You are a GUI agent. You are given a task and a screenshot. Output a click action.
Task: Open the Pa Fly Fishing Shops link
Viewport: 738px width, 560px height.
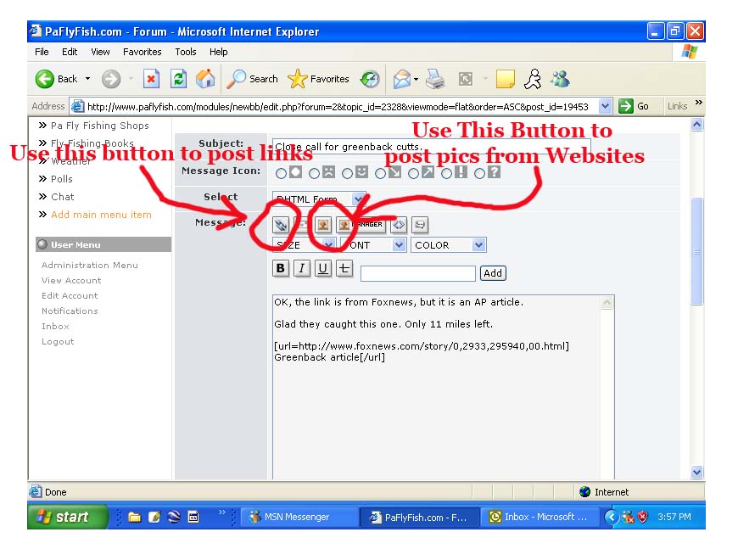100,126
